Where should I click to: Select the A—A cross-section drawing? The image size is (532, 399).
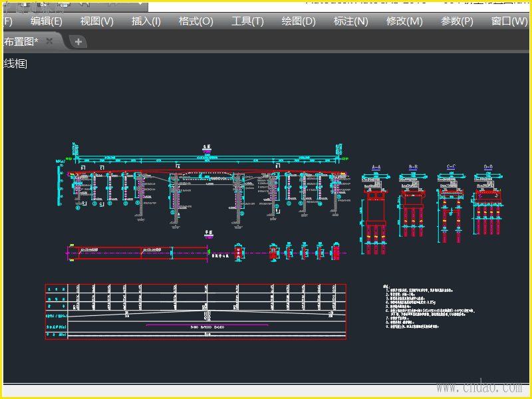(376, 209)
